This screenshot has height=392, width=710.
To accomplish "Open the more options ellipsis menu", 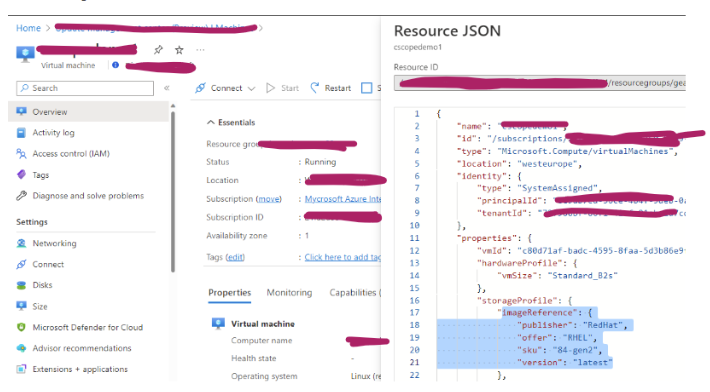I will pyautogui.click(x=200, y=50).
